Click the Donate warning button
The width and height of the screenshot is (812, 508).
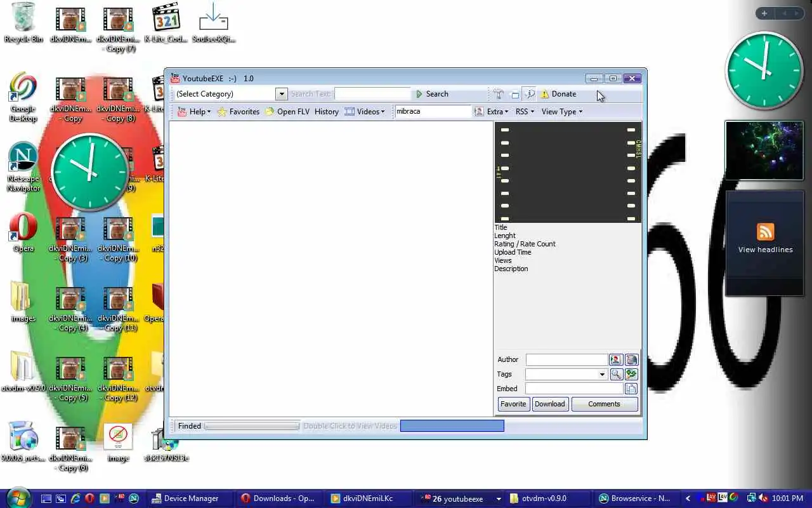[x=558, y=94]
